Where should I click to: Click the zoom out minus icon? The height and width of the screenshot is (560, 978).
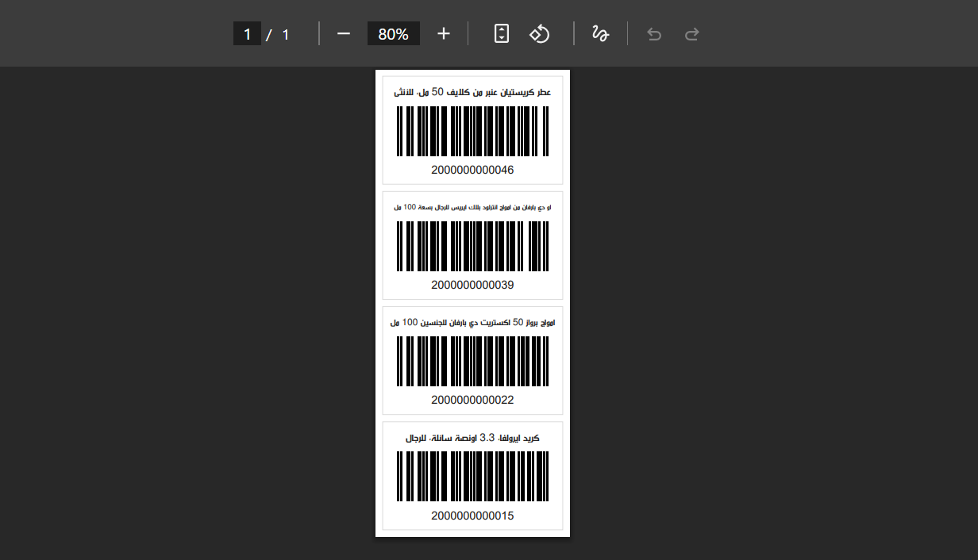tap(343, 34)
